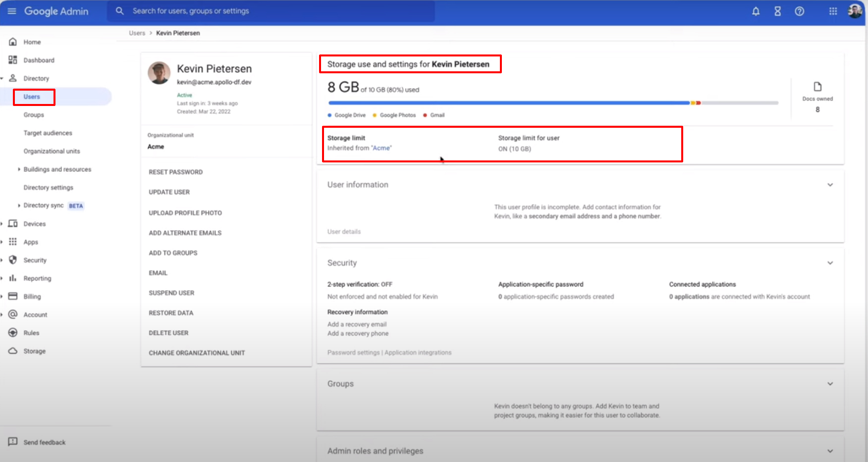Screen dimensions: 868x462
Task: Expand the User information section
Action: (x=830, y=185)
